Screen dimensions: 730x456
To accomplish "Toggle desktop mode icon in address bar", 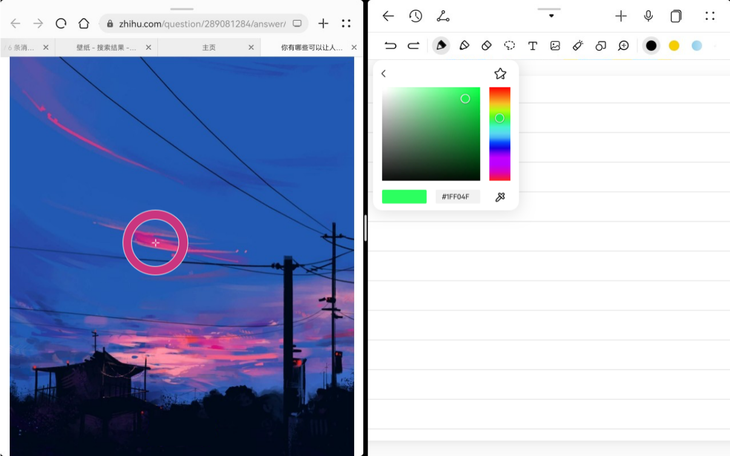I will point(297,23).
